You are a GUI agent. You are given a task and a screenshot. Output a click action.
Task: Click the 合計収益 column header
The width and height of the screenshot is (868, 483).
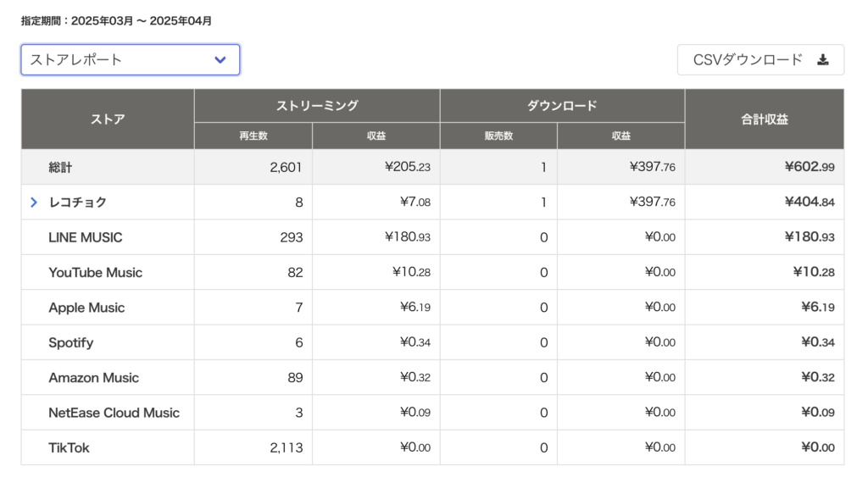tap(765, 119)
